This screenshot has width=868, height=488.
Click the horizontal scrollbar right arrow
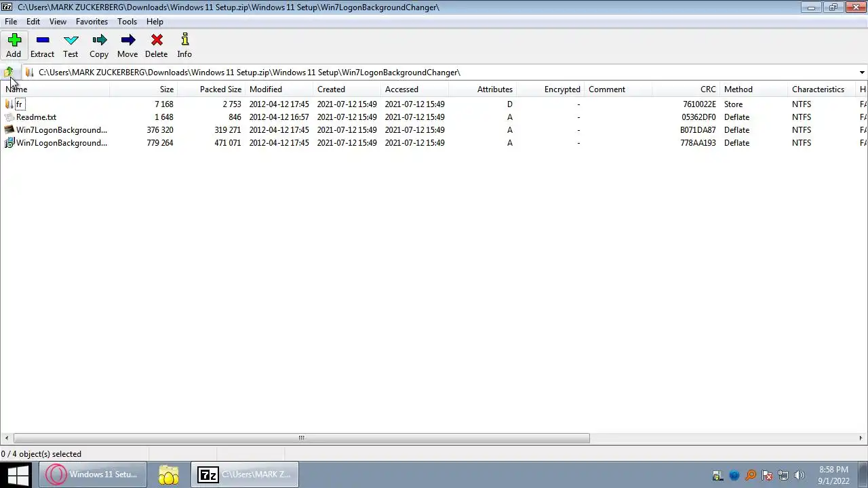pyautogui.click(x=861, y=438)
